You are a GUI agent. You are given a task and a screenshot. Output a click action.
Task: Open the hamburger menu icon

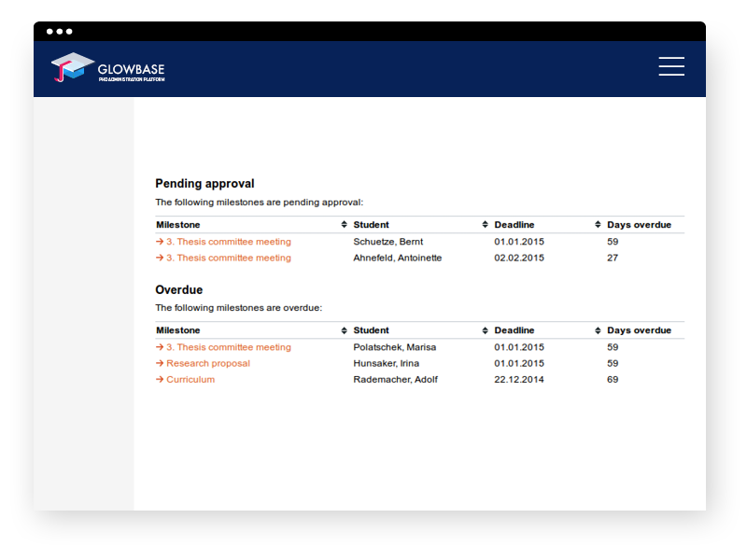(671, 66)
